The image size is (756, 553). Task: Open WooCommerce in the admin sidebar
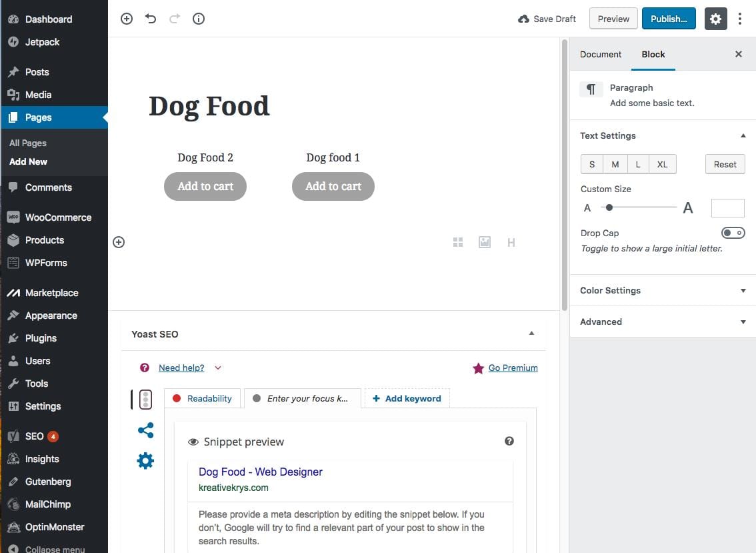[x=58, y=217]
